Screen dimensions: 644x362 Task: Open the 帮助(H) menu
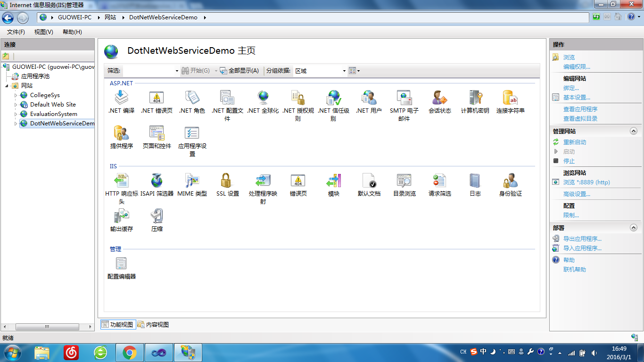click(72, 32)
